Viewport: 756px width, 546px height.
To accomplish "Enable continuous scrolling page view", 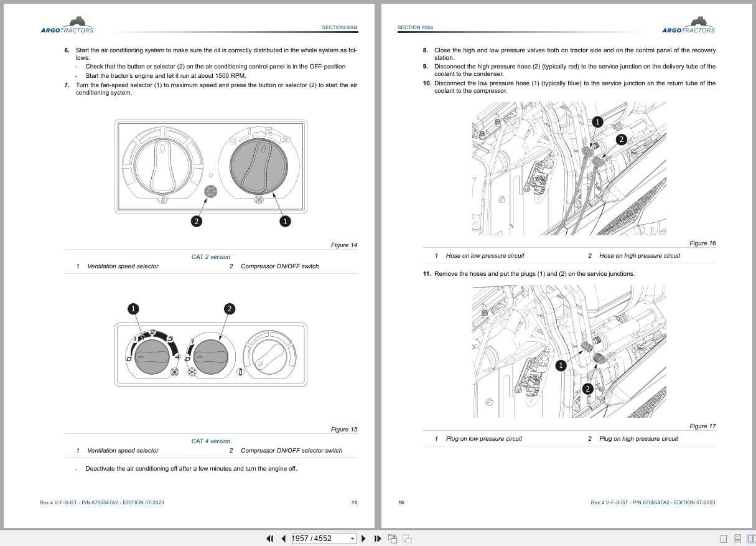I will click(x=737, y=539).
